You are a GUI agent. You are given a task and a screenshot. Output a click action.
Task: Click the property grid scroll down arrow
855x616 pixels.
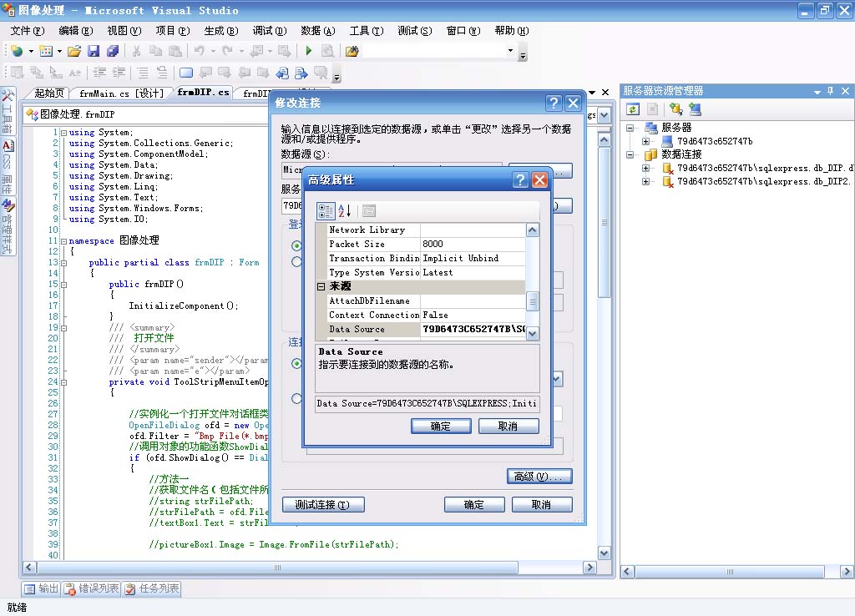[532, 334]
